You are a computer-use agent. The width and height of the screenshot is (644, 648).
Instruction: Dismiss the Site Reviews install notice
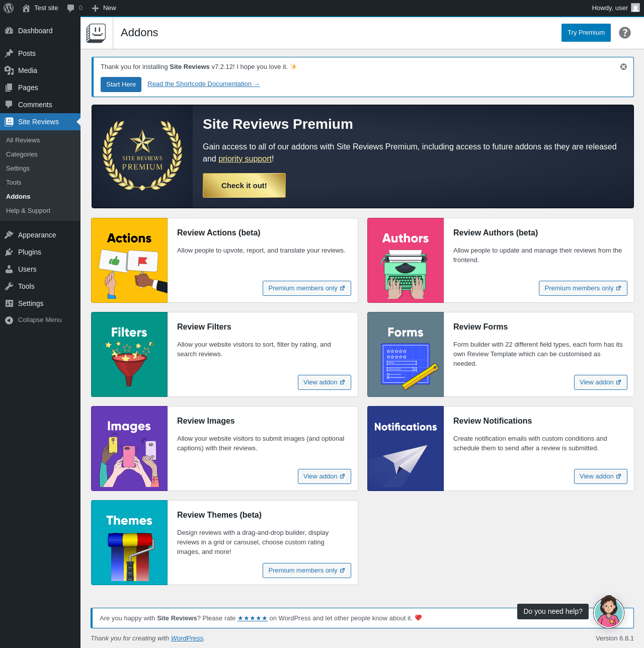pyautogui.click(x=623, y=67)
